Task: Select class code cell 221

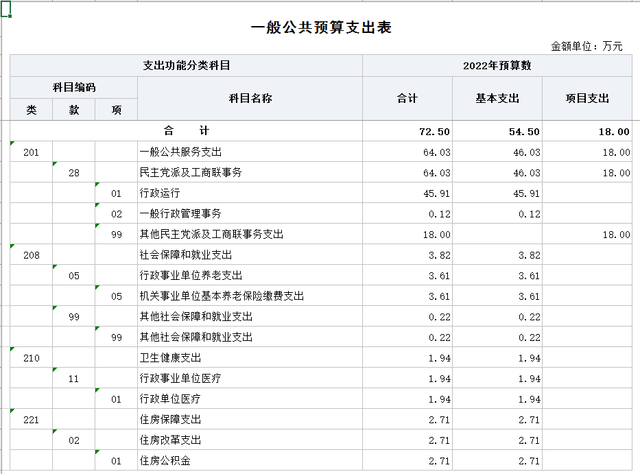Action: (31, 420)
